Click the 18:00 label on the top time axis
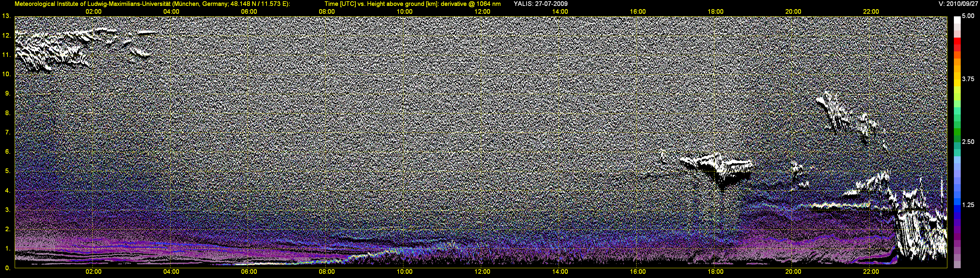 pos(715,12)
